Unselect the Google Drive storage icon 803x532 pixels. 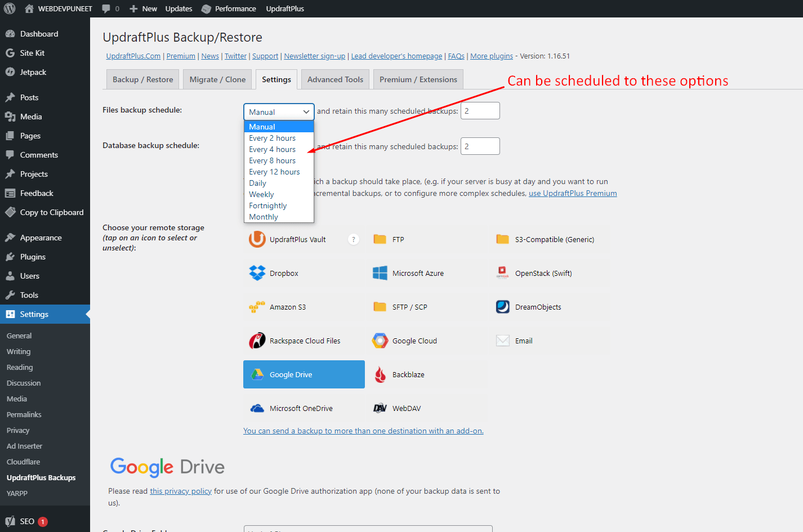coord(257,374)
